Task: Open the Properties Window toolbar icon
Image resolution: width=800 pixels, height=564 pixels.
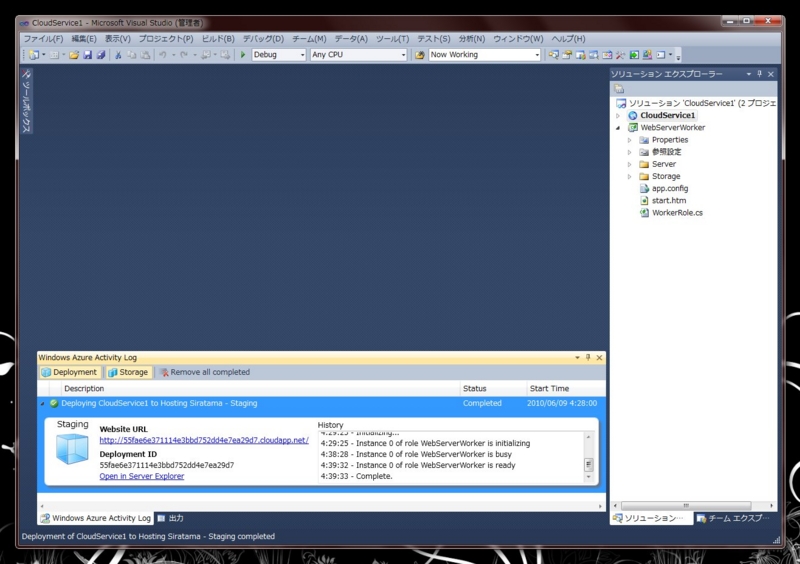Action: (567, 55)
